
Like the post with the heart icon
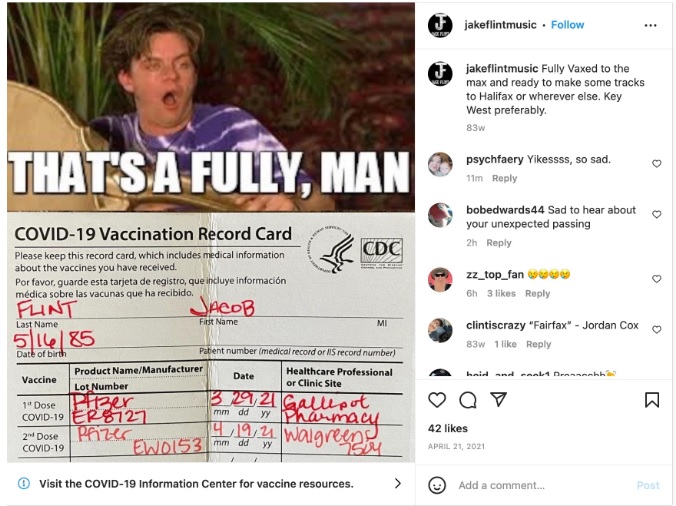pos(437,400)
